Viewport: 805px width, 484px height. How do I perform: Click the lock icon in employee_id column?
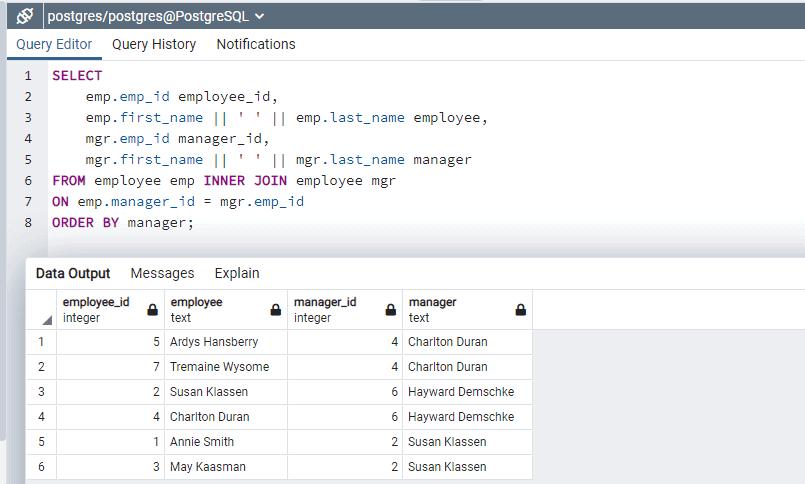coord(152,310)
